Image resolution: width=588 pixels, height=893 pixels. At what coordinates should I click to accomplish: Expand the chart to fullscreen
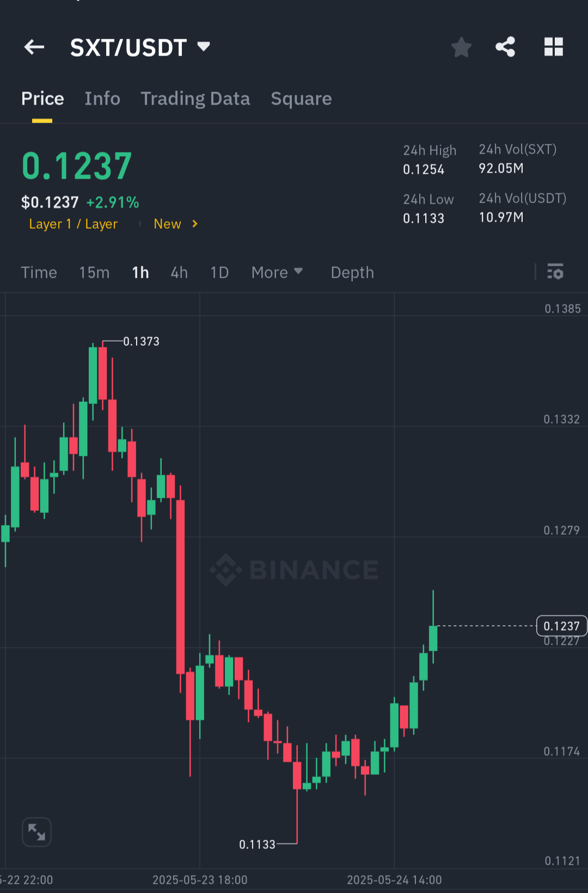tap(36, 832)
